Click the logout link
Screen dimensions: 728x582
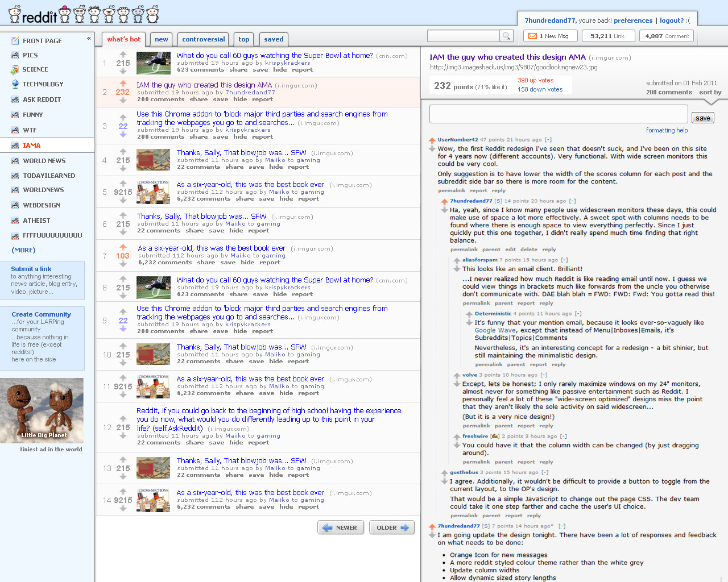672,20
